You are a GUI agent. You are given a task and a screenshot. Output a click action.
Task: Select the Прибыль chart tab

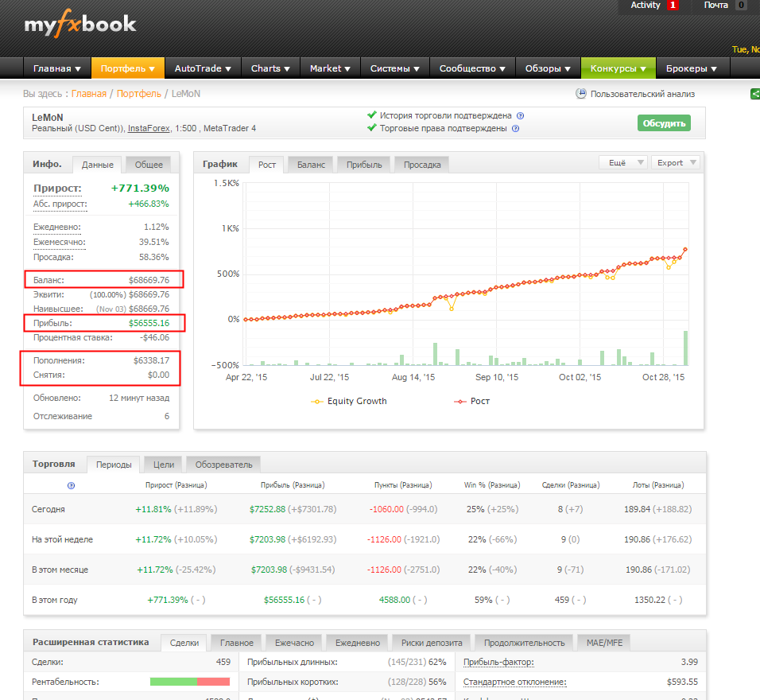364,165
